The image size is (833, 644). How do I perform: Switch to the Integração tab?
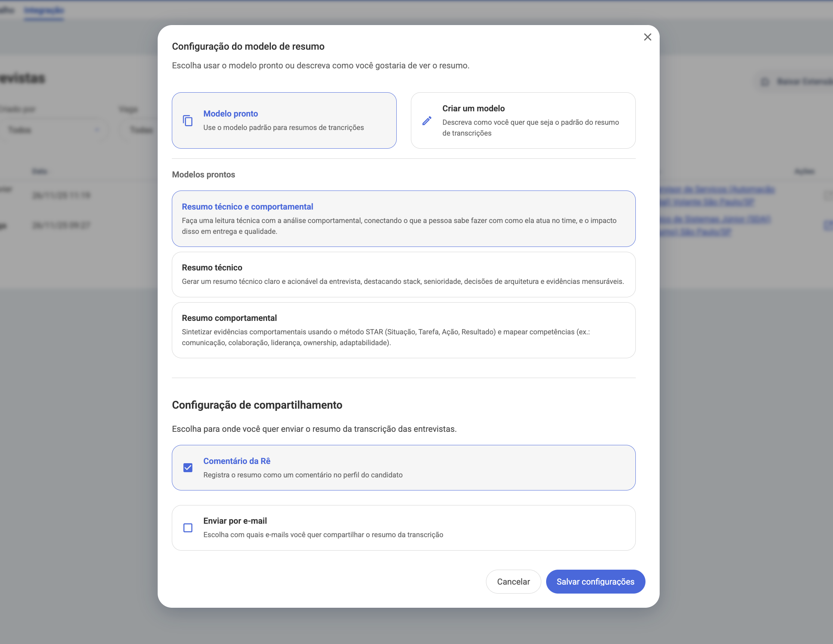[x=43, y=10]
